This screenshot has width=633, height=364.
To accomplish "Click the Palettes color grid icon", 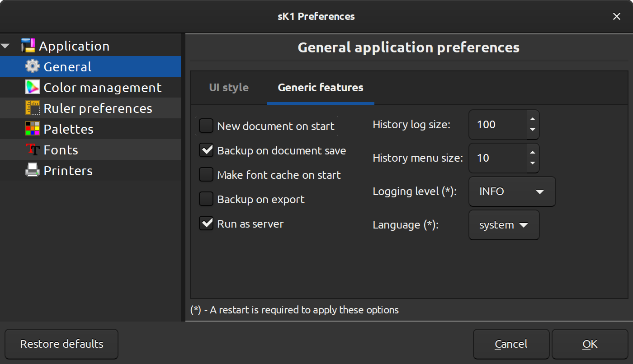I will (x=33, y=129).
